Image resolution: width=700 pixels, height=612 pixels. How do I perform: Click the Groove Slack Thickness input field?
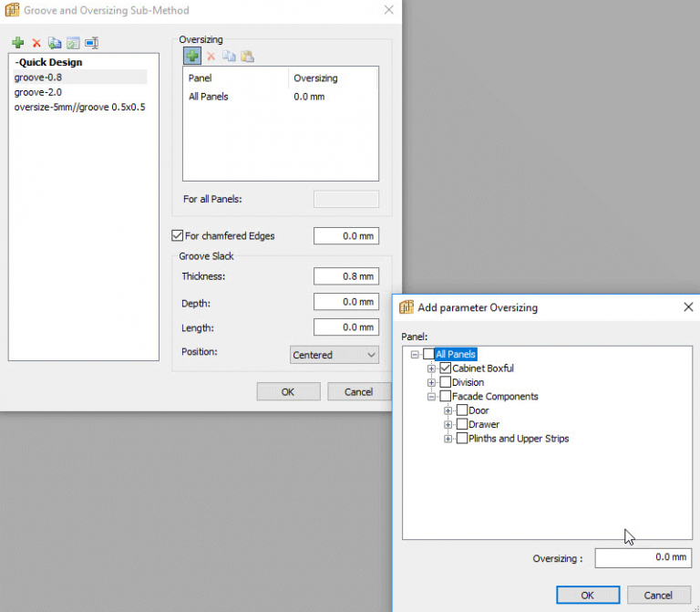345,276
